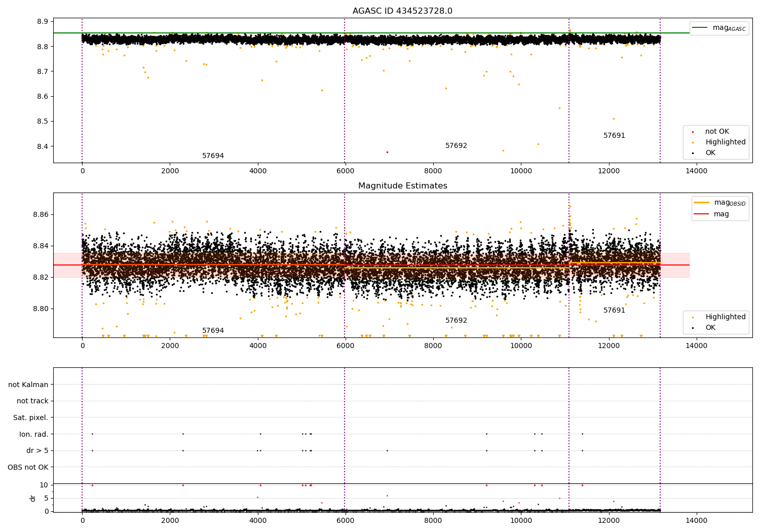Click the 12000 x-tick of the bottom plot
The image size is (760, 532).
click(x=609, y=521)
